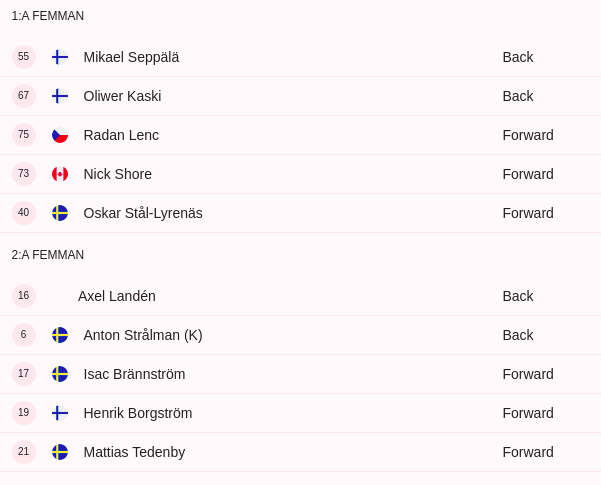Click the Finnish flag next to Henrik Borgström
Screen dimensions: 601x485
point(60,413)
